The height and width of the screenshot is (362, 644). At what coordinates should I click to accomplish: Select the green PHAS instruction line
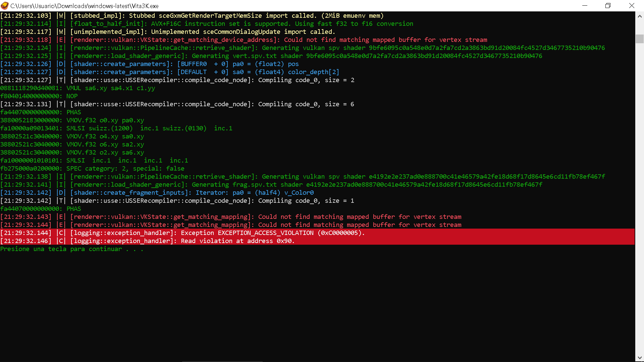[x=40, y=112]
